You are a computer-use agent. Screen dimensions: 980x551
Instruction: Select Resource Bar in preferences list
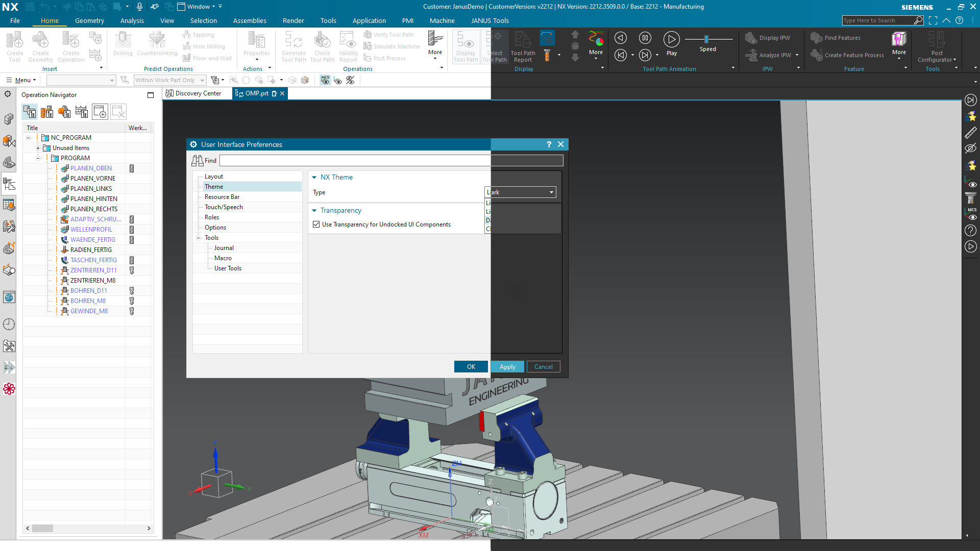tap(222, 197)
